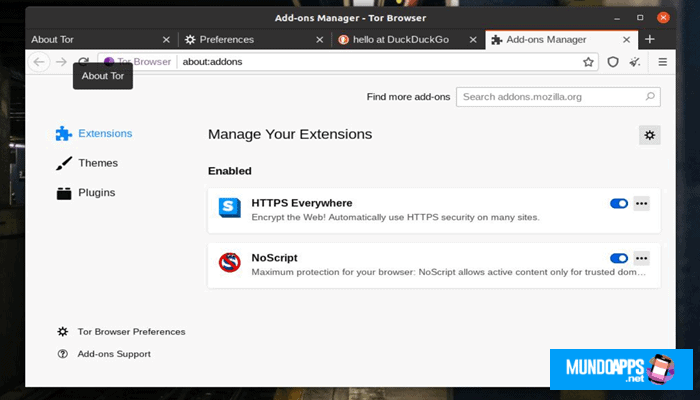Disable the HTTPS Everywhere toggle
Screen dimensions: 700x400
(x=619, y=204)
